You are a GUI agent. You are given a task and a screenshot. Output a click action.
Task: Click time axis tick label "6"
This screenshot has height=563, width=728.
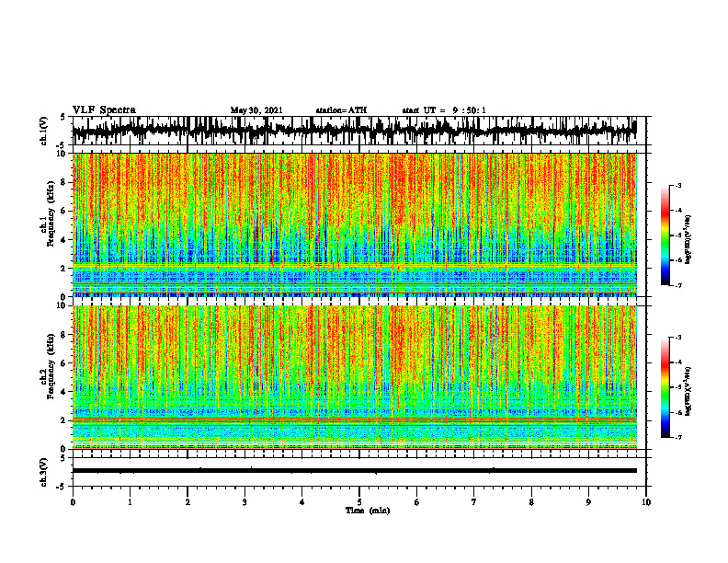click(x=417, y=502)
